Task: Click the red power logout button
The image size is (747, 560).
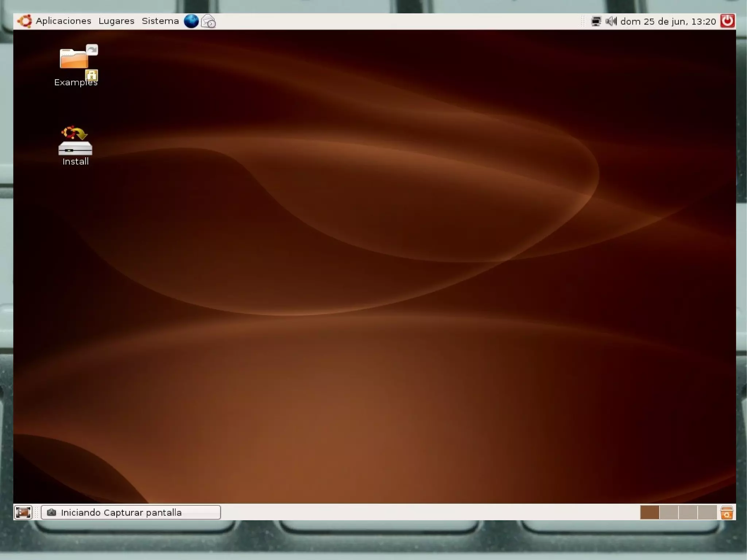Action: click(727, 21)
